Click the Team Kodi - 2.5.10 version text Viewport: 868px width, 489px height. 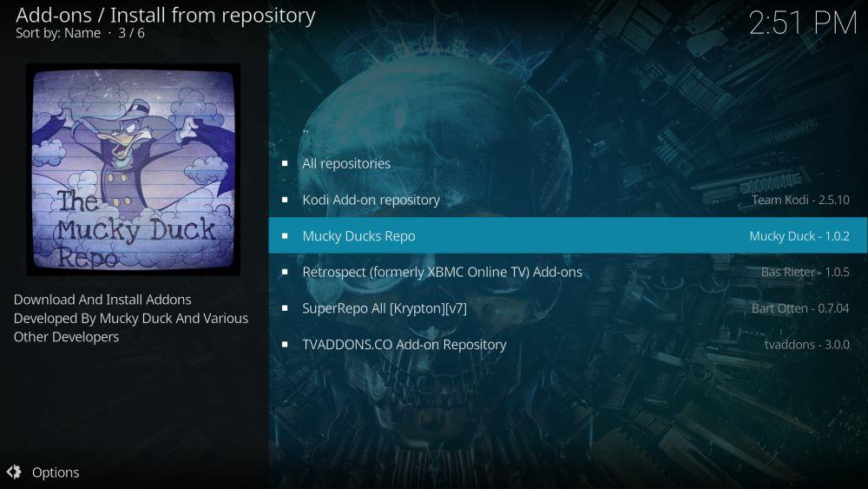tap(800, 200)
